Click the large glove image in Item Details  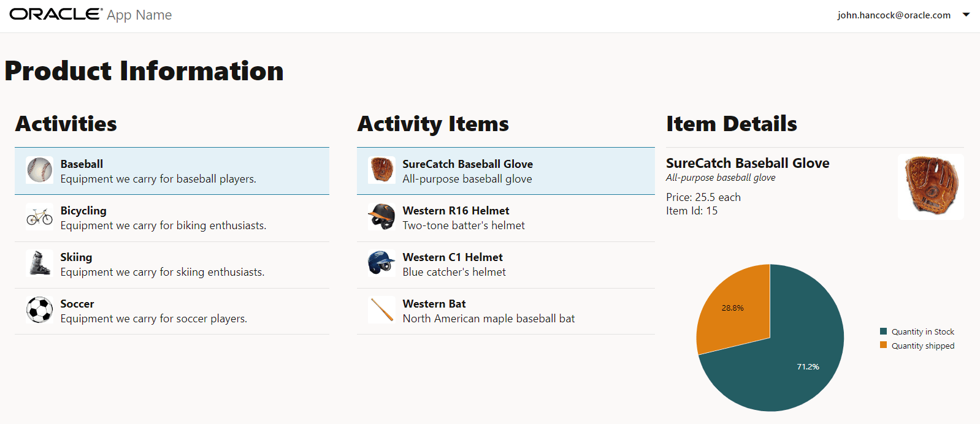[x=930, y=186]
